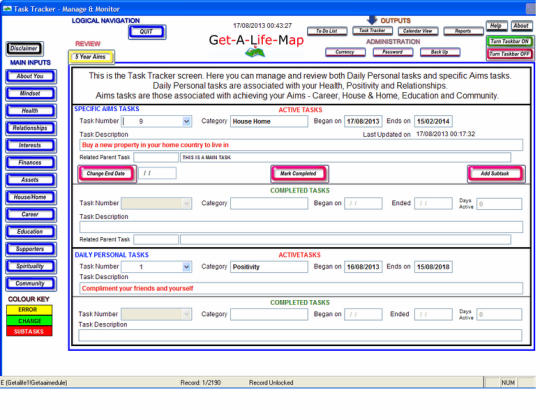Image resolution: width=540 pixels, height=420 pixels.
Task: Click the Ends on date 15/02/2014
Action: click(x=433, y=121)
